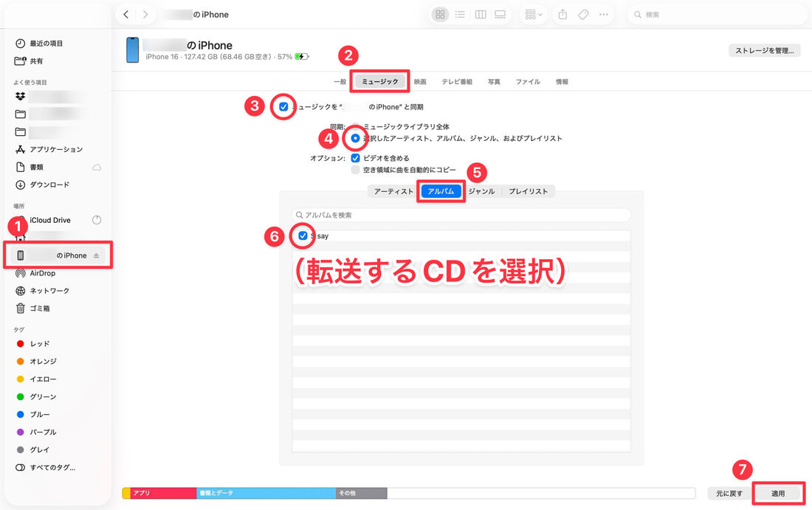Switch to TV Shows (テレビ番組) tab
The image size is (812, 510).
tap(457, 81)
